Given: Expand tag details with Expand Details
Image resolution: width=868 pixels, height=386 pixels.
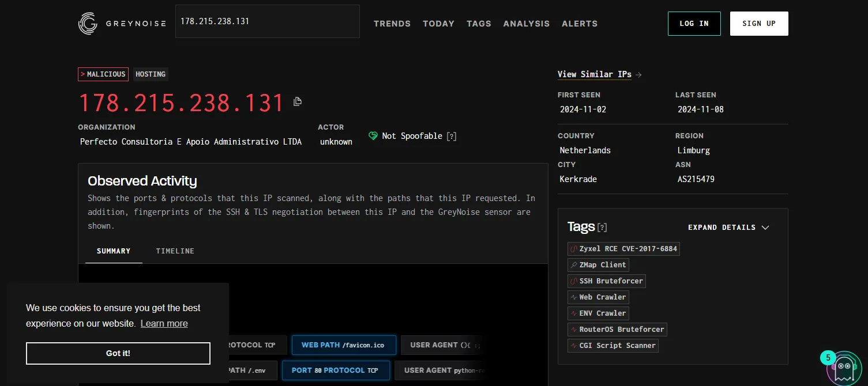Looking at the screenshot, I should pos(728,228).
